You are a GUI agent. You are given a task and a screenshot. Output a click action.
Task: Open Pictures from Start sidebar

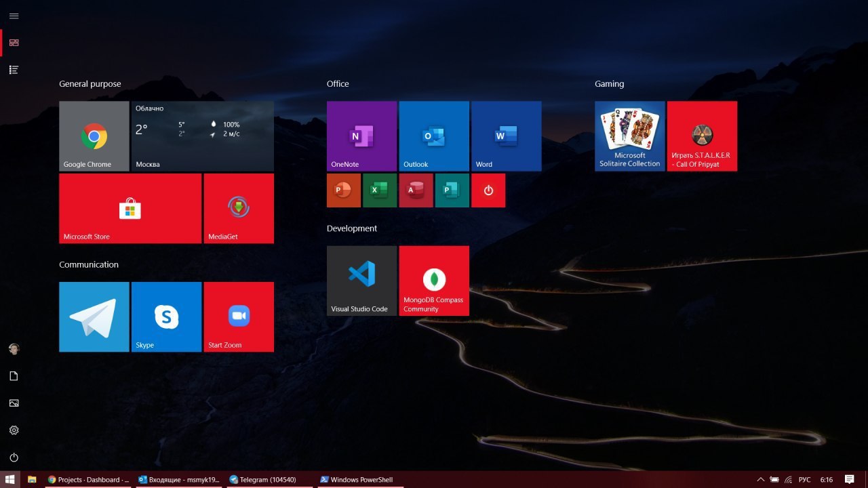tap(14, 403)
